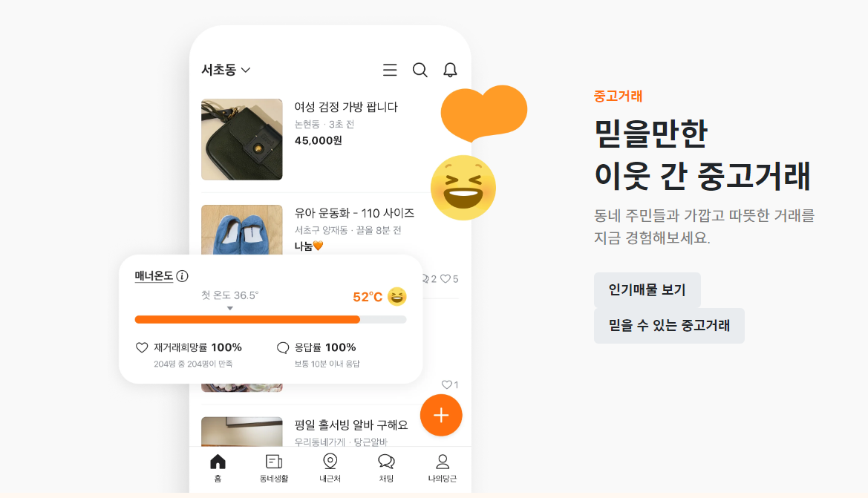
Task: Open notifications bell icon
Action: tap(450, 70)
